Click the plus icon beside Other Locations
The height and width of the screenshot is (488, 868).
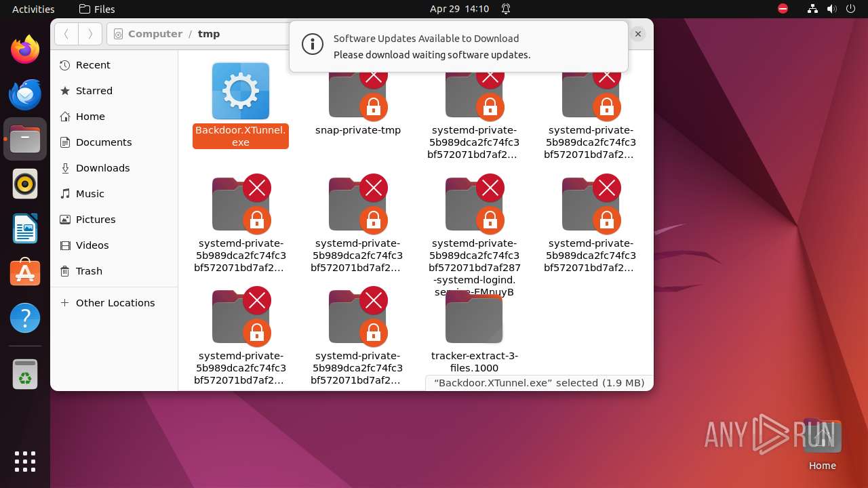pyautogui.click(x=65, y=303)
